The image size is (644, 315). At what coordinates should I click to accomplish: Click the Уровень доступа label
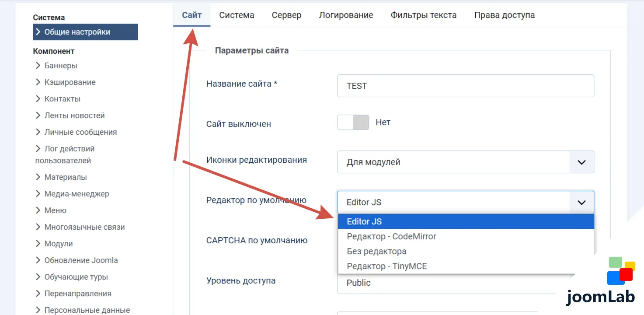[x=241, y=280]
